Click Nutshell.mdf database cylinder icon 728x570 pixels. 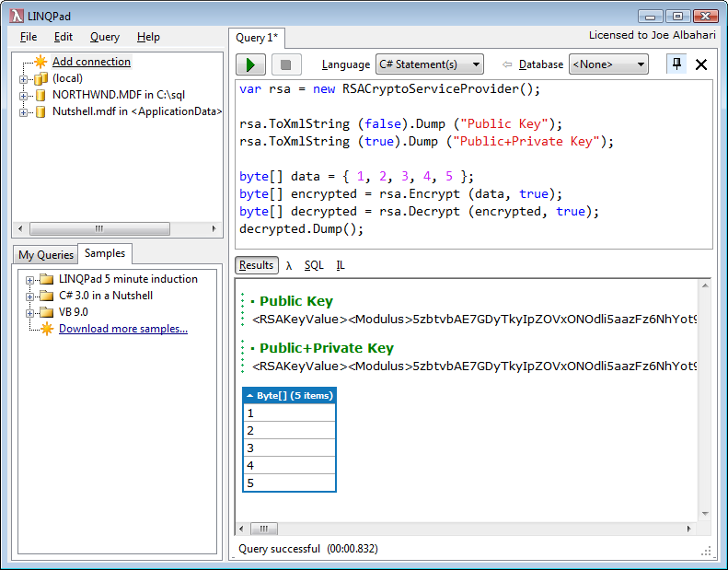click(x=40, y=111)
